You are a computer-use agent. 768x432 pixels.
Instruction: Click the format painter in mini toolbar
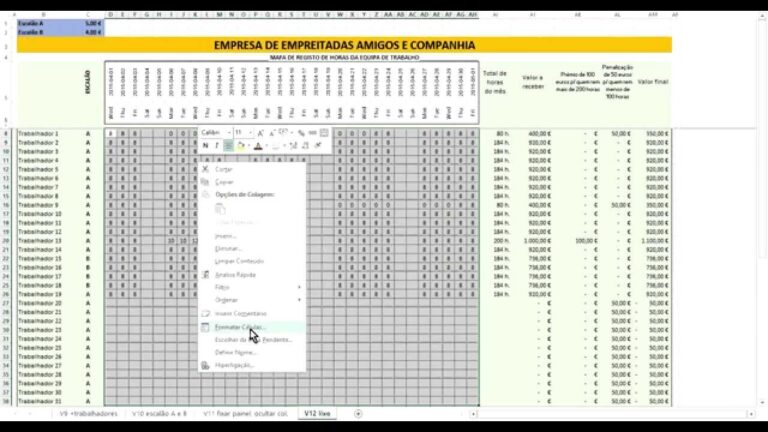pos(318,145)
